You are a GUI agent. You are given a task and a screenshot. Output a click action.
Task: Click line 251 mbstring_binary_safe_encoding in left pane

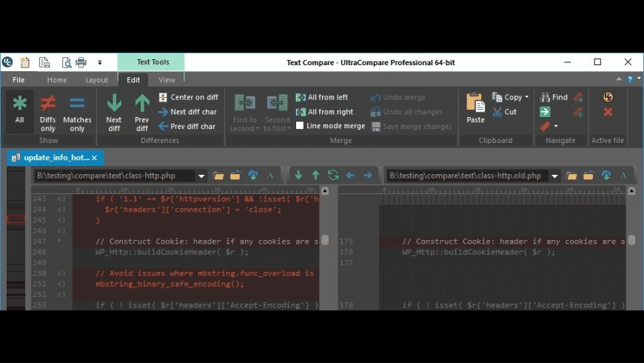[x=170, y=284]
